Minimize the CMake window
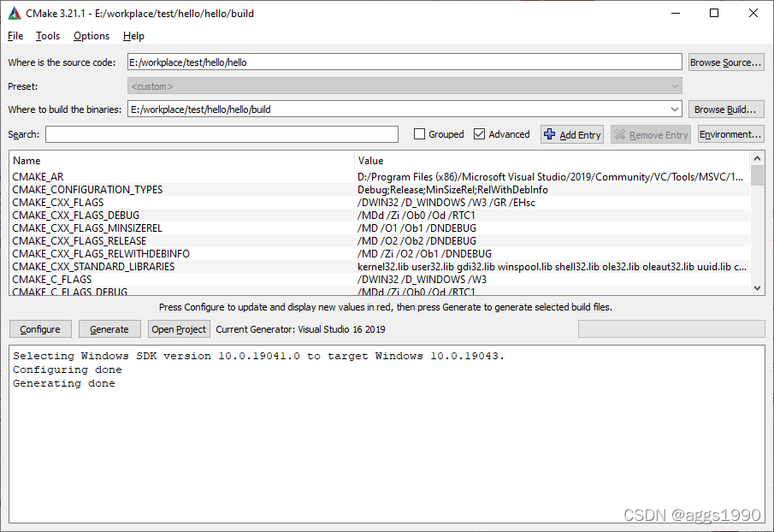The width and height of the screenshot is (774, 532). coord(676,14)
